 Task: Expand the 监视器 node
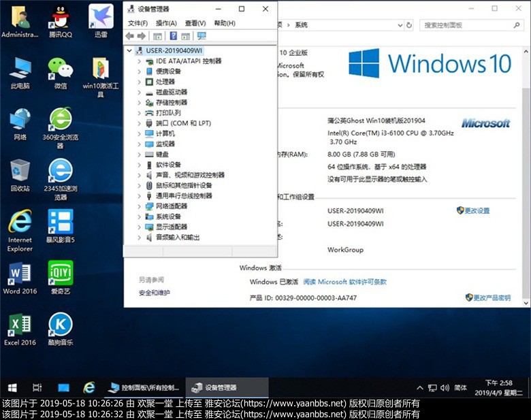(x=139, y=144)
